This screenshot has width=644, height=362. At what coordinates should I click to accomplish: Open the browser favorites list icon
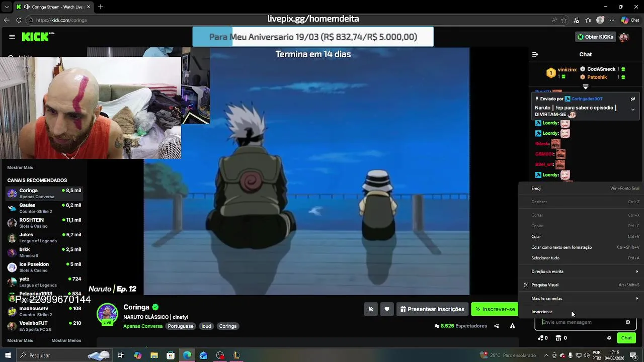tap(588, 20)
